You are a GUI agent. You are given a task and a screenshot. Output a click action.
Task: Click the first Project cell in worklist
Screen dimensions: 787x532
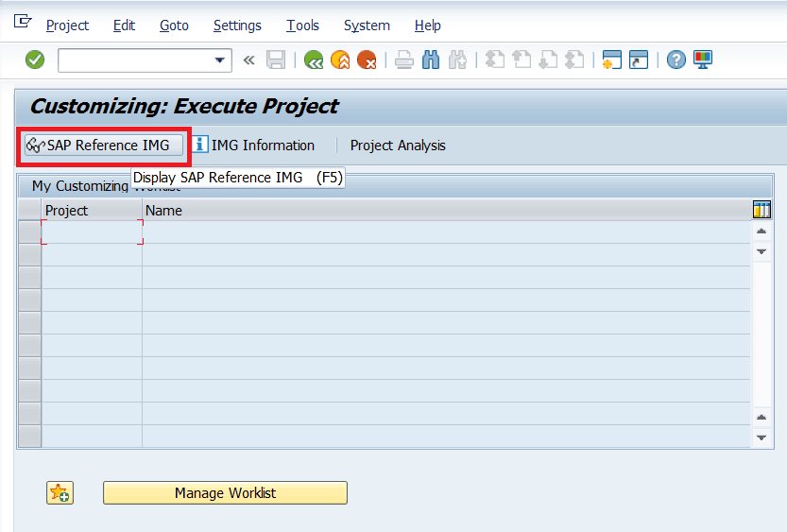click(x=92, y=232)
